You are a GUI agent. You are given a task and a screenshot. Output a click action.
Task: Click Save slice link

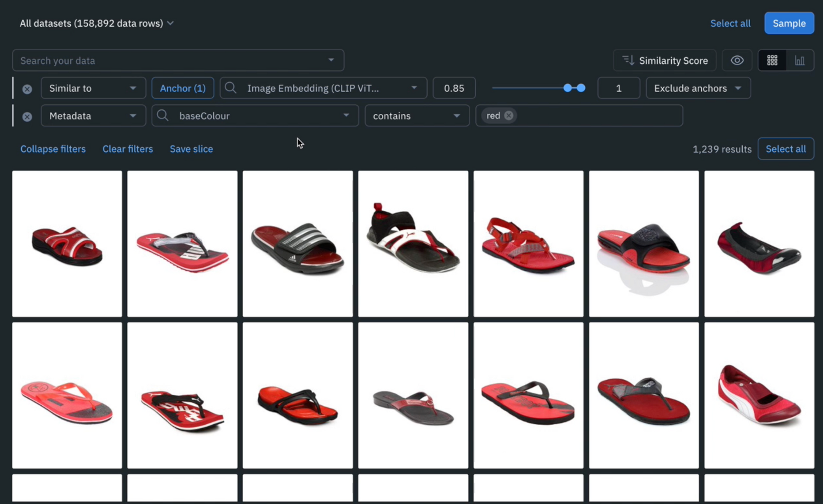pyautogui.click(x=191, y=149)
